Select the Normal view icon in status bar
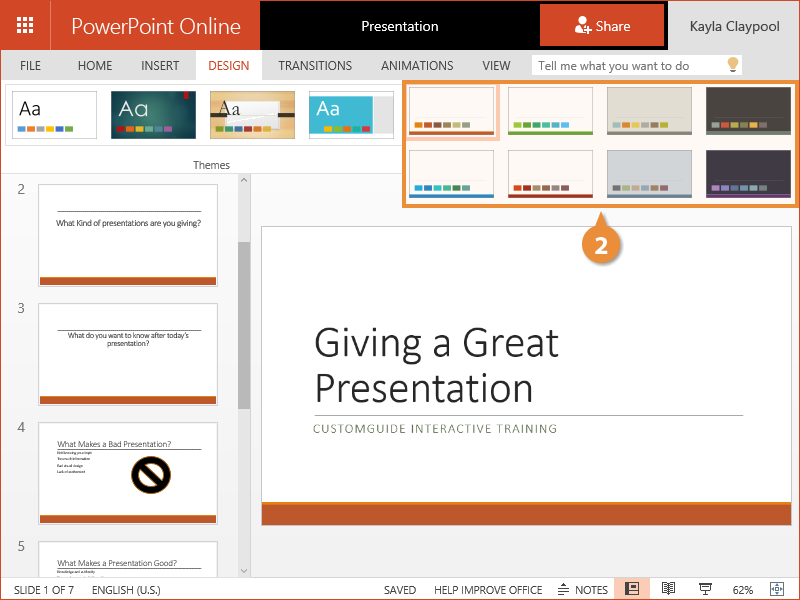800x600 pixels. pos(632,589)
